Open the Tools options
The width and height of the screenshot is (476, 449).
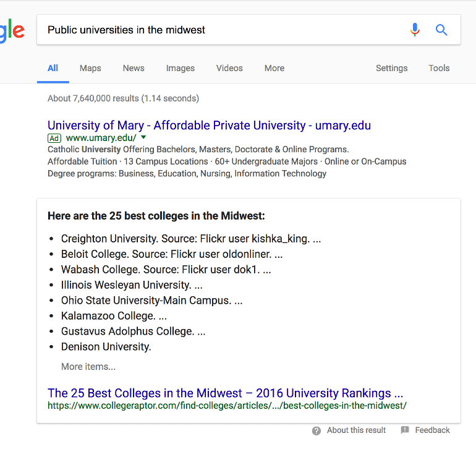(x=439, y=68)
